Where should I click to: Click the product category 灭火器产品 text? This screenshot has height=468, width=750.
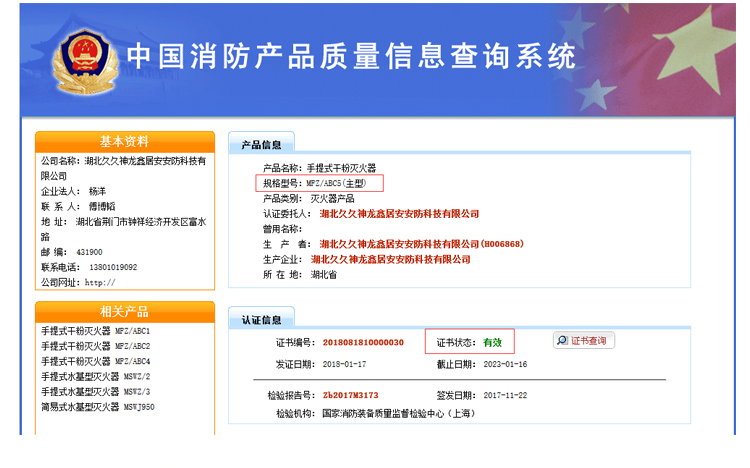pos(332,199)
